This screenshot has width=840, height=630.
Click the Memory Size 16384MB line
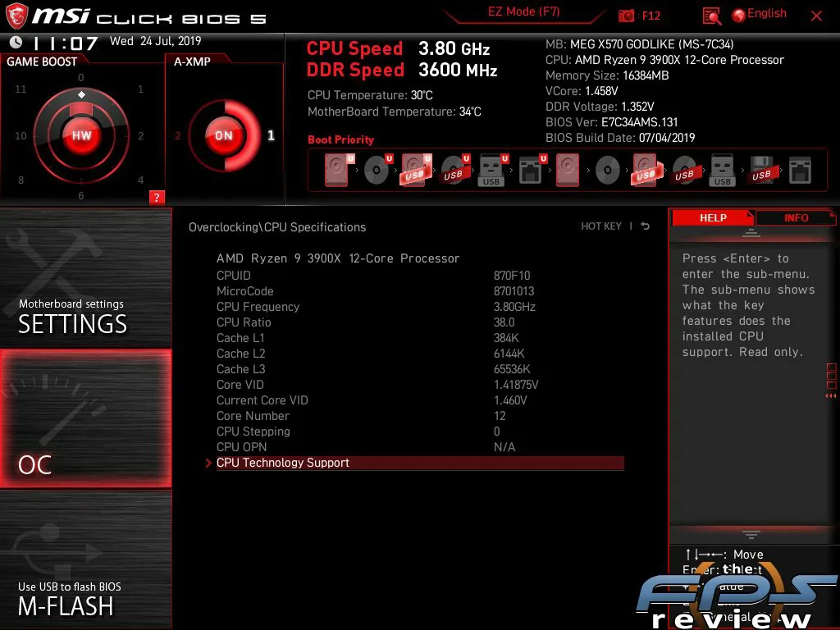click(607, 75)
